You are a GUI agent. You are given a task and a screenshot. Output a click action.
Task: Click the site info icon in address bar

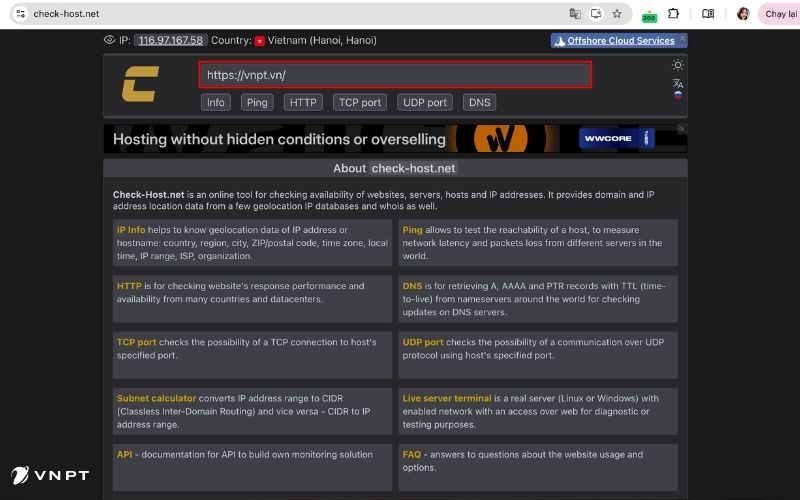pyautogui.click(x=20, y=14)
